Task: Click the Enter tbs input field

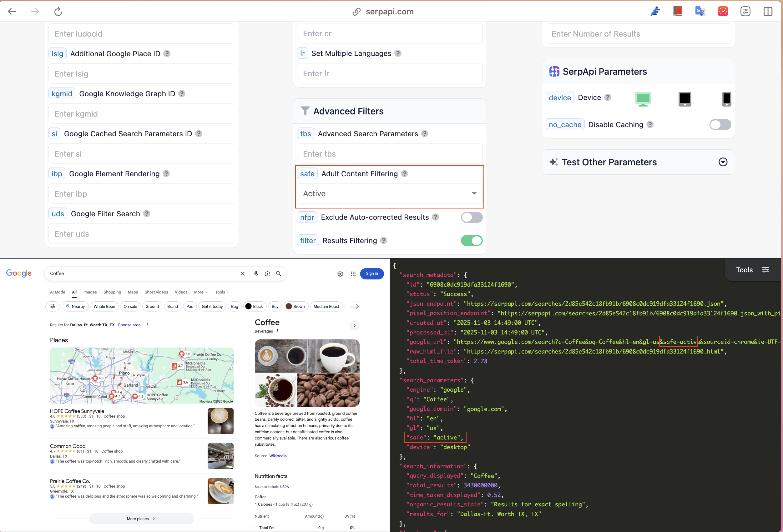Action: pyautogui.click(x=389, y=154)
